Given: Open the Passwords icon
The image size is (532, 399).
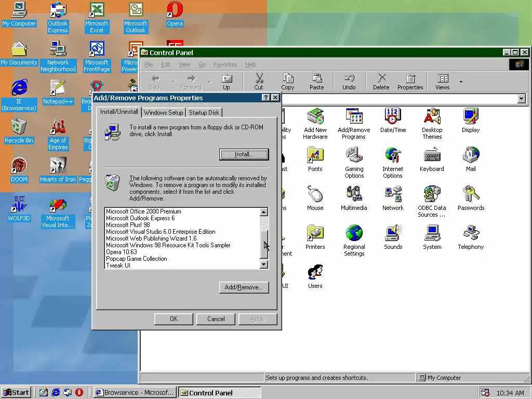Looking at the screenshot, I should (x=471, y=198).
